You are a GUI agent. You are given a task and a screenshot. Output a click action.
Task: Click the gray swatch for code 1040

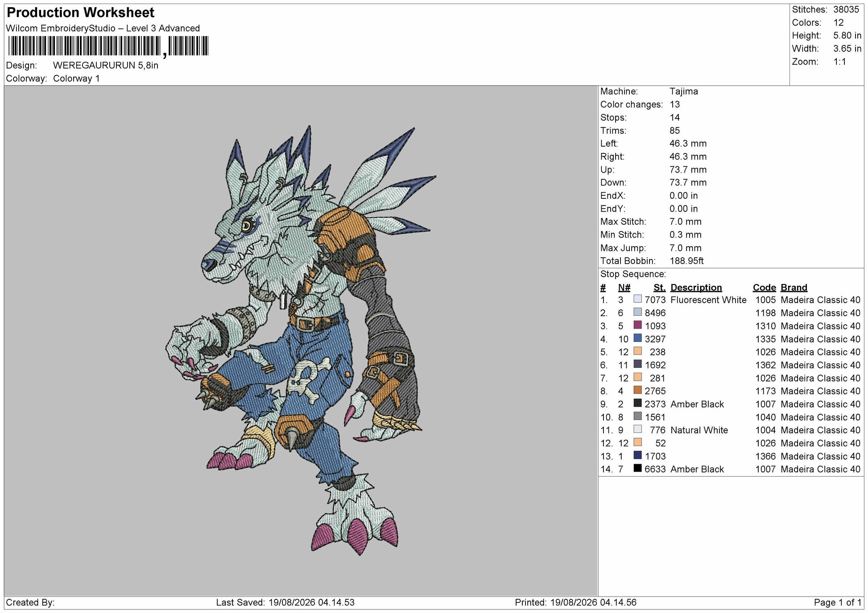tap(637, 416)
